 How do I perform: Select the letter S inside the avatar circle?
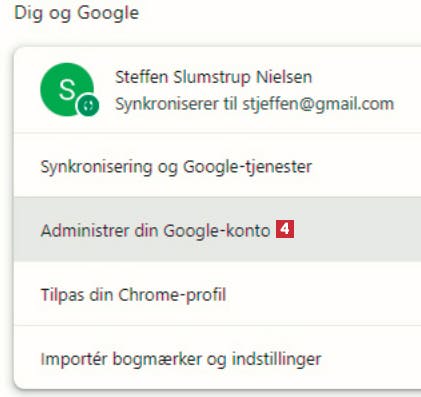point(67,89)
